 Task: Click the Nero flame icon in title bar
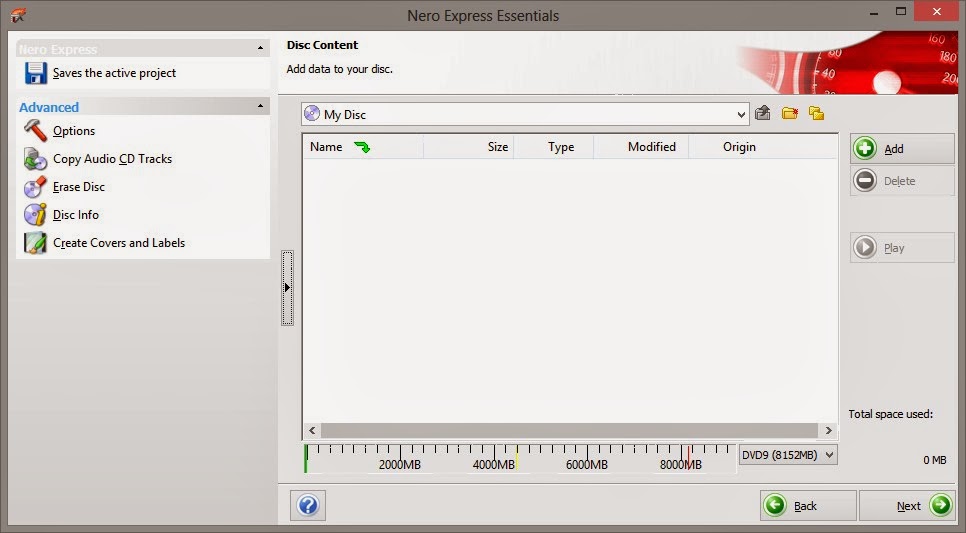click(18, 15)
